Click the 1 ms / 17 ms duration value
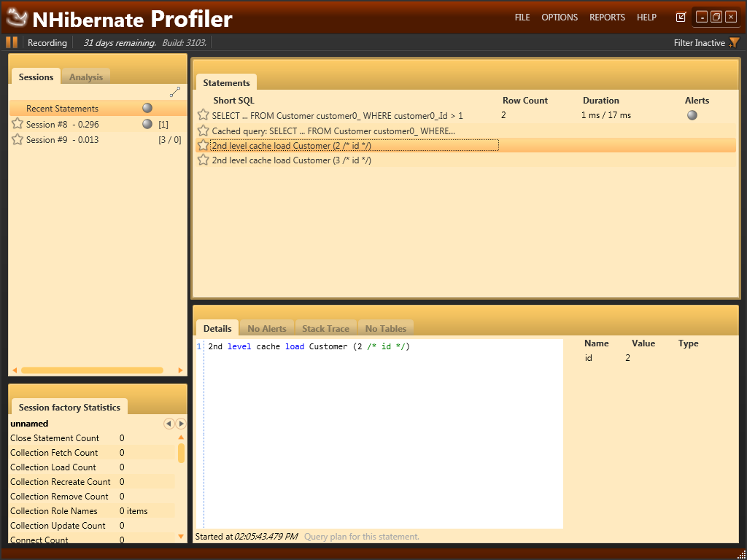This screenshot has height=560, width=747. [x=606, y=114]
